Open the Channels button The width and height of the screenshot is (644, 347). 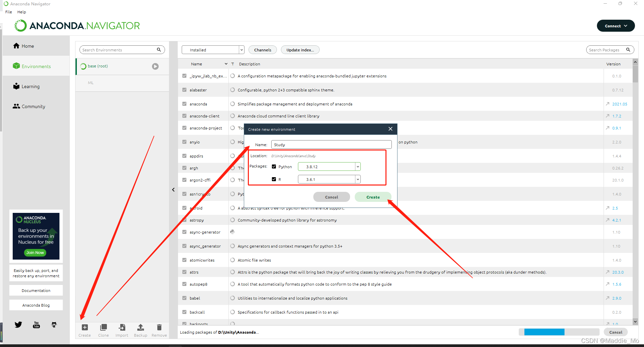coord(263,50)
